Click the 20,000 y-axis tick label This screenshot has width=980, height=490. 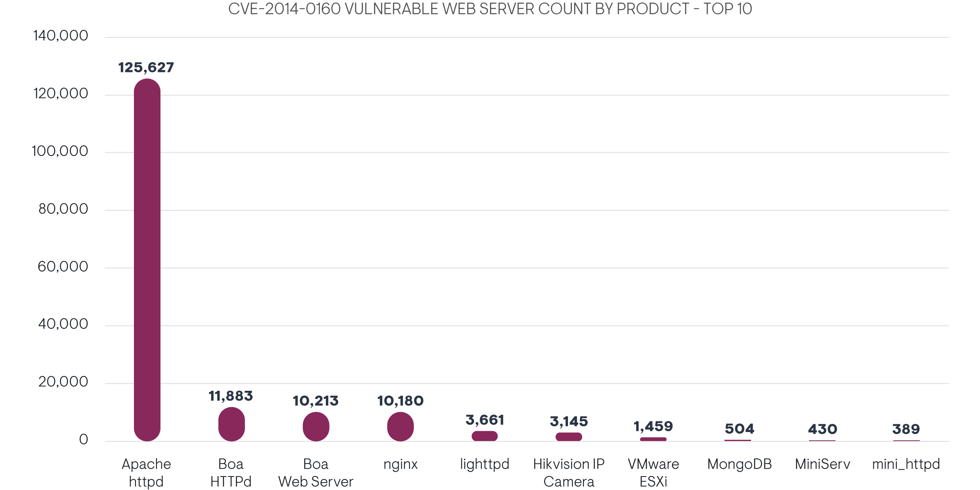click(63, 382)
